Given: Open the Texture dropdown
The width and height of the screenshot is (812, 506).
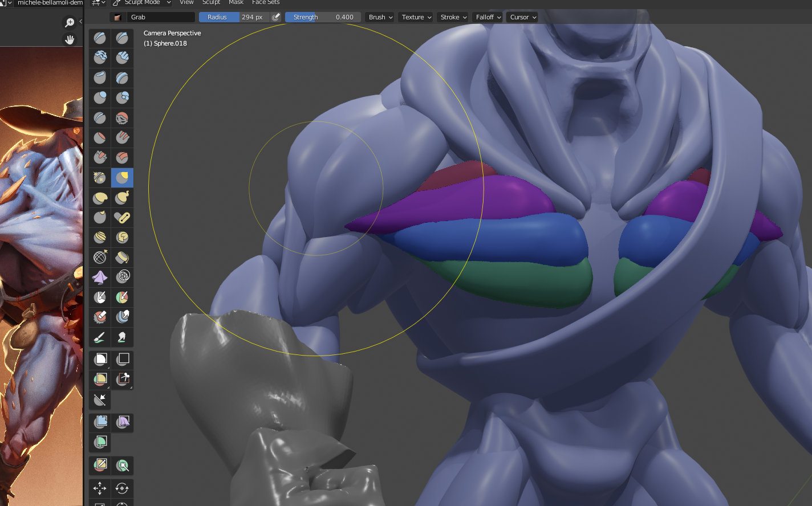Looking at the screenshot, I should click(416, 17).
